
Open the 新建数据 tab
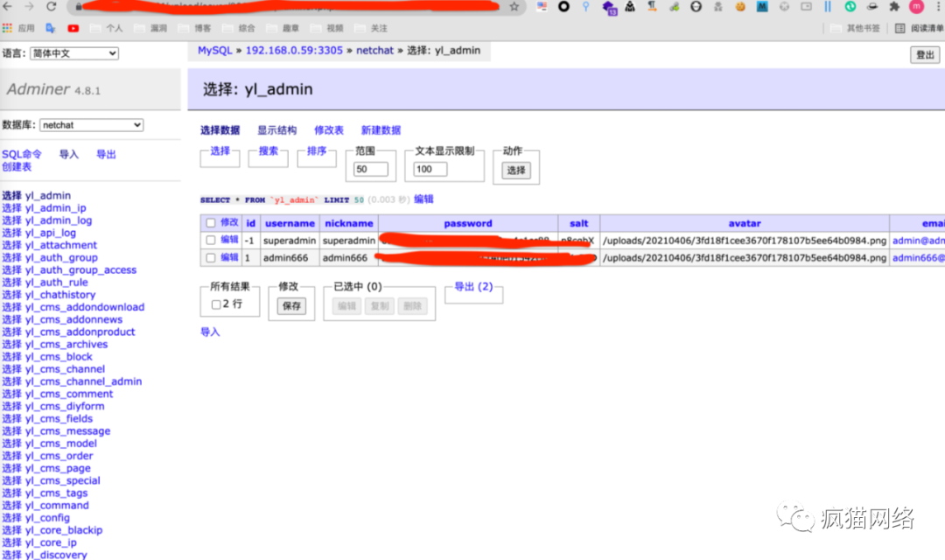[381, 130]
